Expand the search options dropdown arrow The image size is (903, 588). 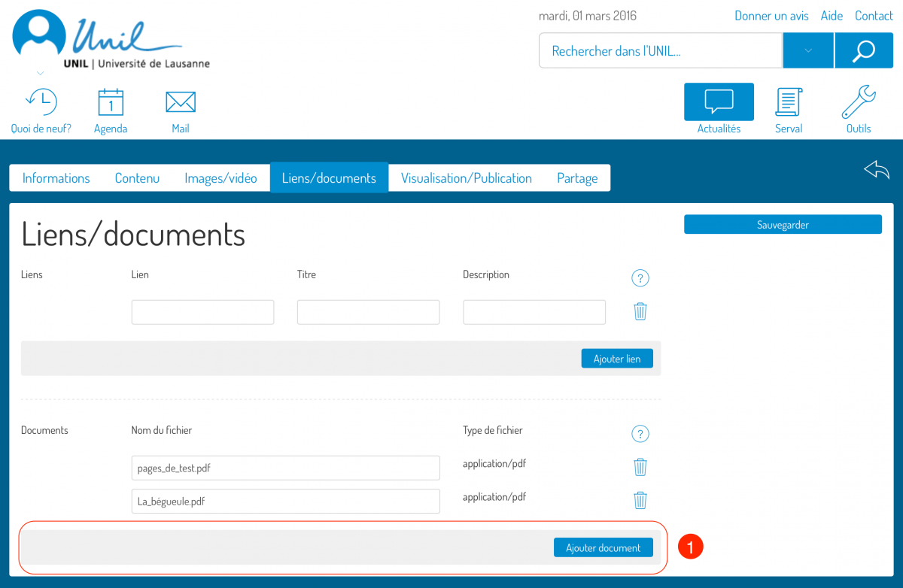808,50
